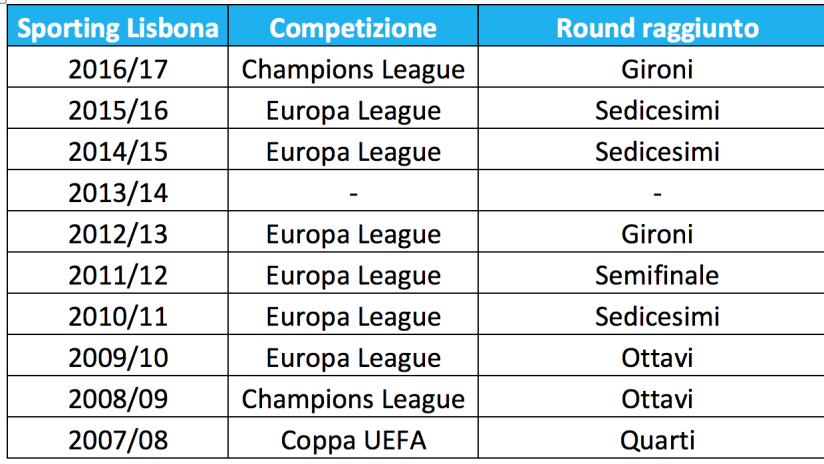Screen dimensions: 824x464
Task: Click the 2008/09 season cell
Action: pos(118,397)
